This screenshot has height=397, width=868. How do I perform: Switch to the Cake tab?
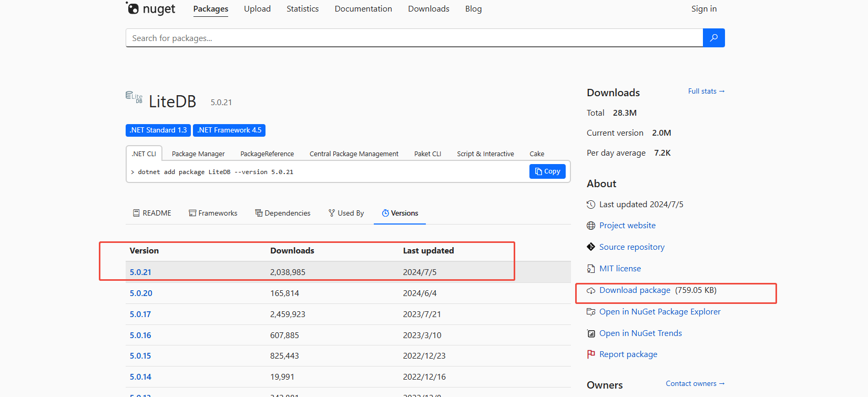point(537,154)
